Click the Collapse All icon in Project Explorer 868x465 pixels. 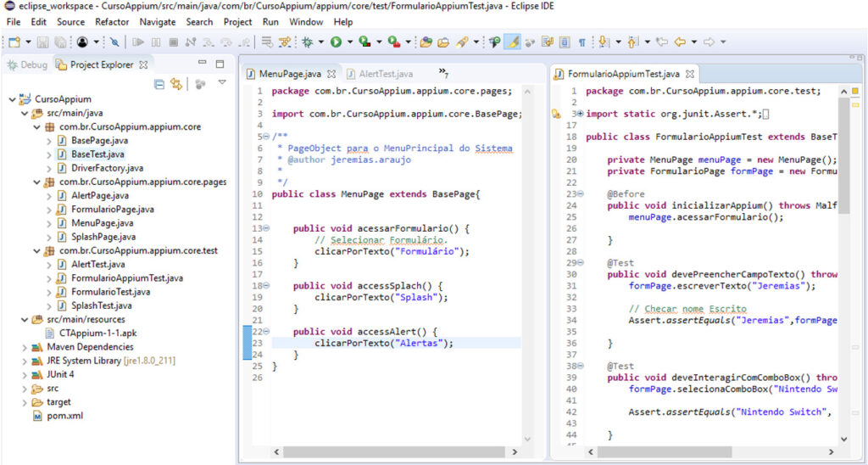pos(159,84)
